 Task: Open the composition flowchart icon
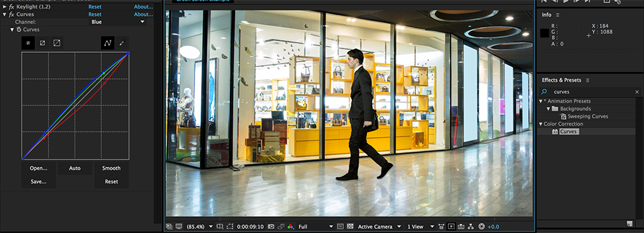471,227
